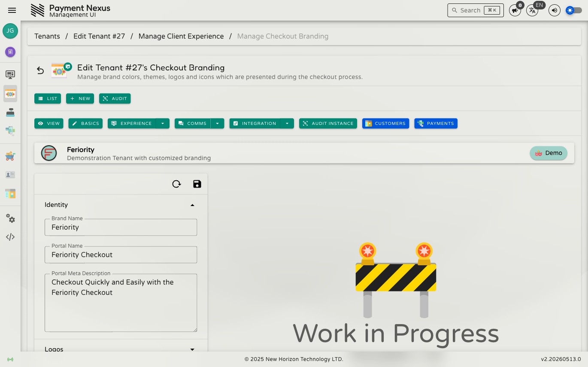Screen dimensions: 588x367
Task: Click the checkout branding page icon
Action: [61, 71]
